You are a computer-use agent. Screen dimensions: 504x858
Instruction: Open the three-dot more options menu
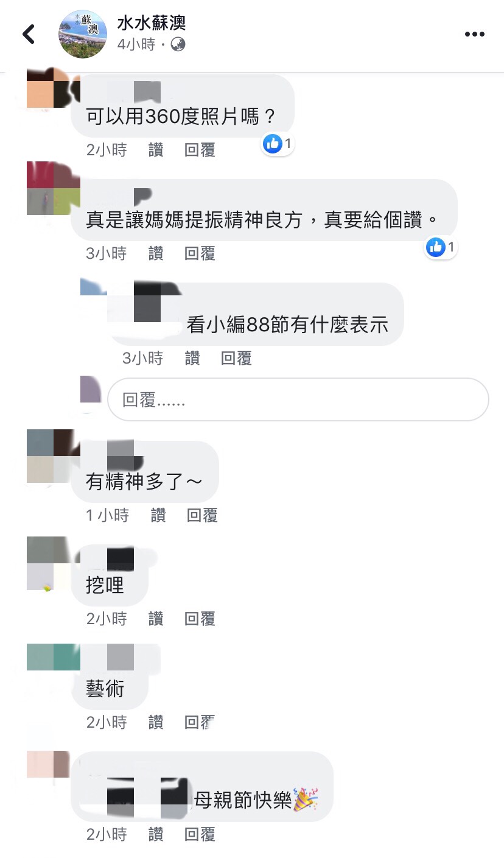474,34
